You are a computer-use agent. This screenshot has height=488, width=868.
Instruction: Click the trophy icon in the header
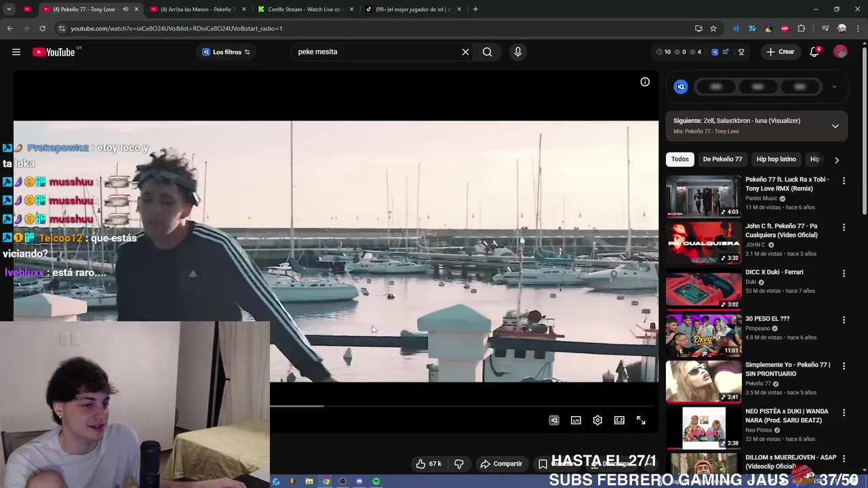coord(741,52)
